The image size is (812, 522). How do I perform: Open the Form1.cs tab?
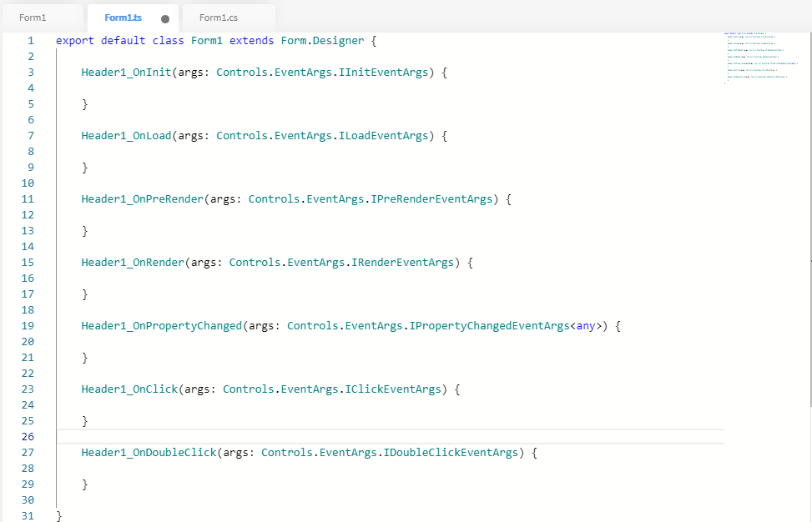point(220,18)
